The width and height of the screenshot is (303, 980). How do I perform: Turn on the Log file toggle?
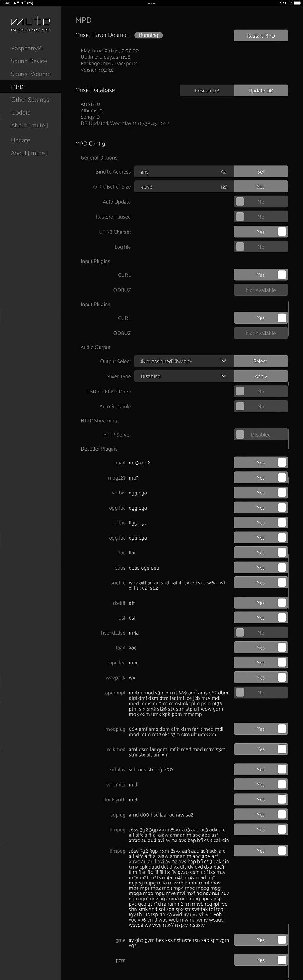tap(261, 247)
